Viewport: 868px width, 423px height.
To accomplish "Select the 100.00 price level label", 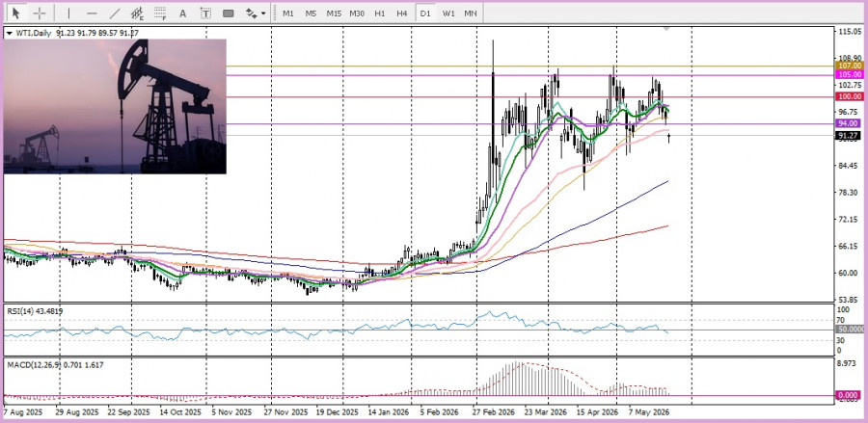I will 850,96.
